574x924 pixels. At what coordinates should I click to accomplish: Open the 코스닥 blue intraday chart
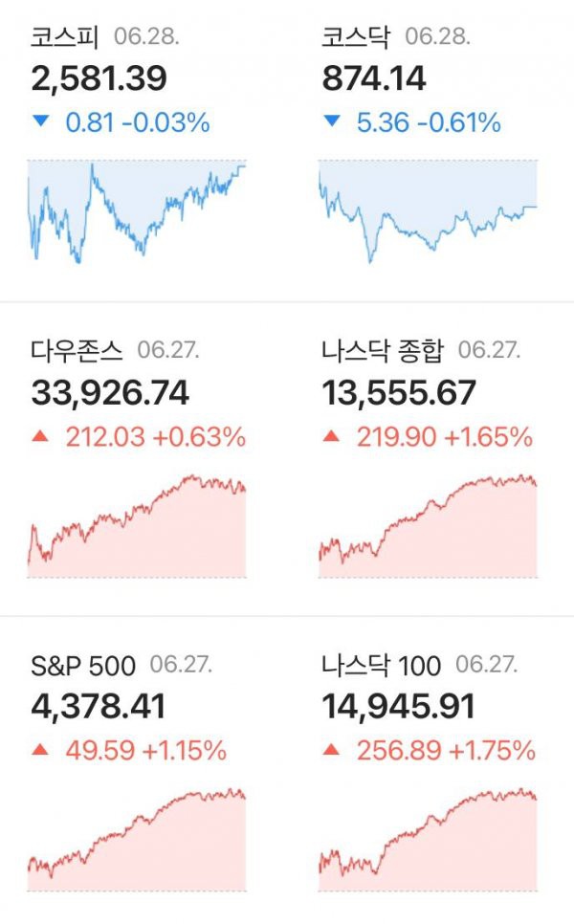[x=428, y=211]
